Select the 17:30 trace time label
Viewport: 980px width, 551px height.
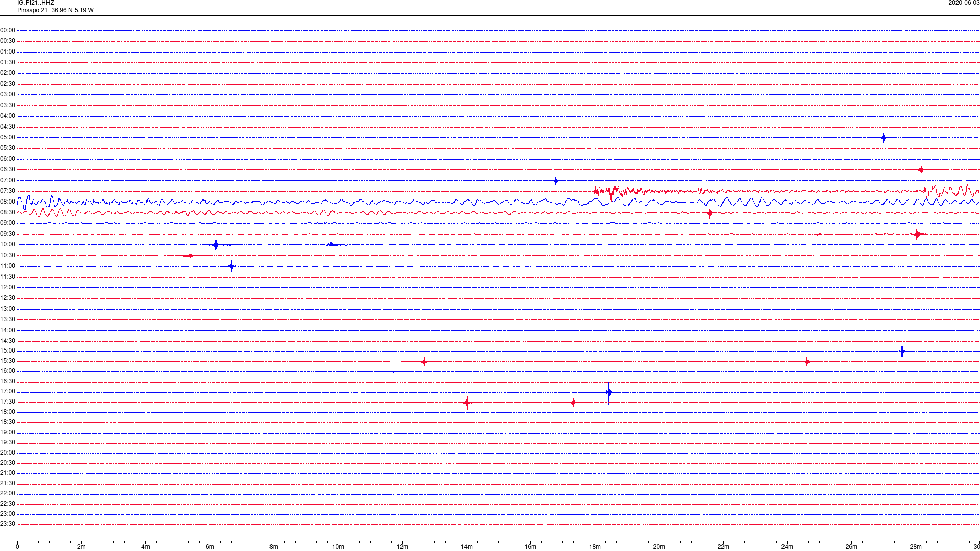[8, 402]
